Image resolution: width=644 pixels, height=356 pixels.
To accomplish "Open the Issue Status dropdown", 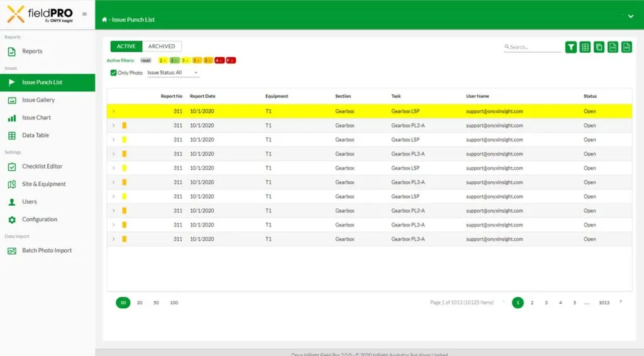I will [173, 73].
